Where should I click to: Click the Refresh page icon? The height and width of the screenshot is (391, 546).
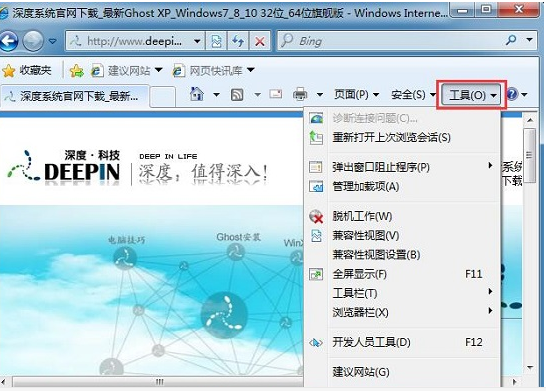[x=238, y=41]
